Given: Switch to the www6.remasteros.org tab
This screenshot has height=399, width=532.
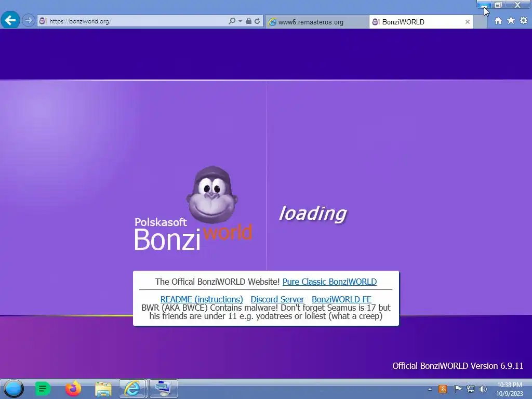Looking at the screenshot, I should (x=317, y=22).
